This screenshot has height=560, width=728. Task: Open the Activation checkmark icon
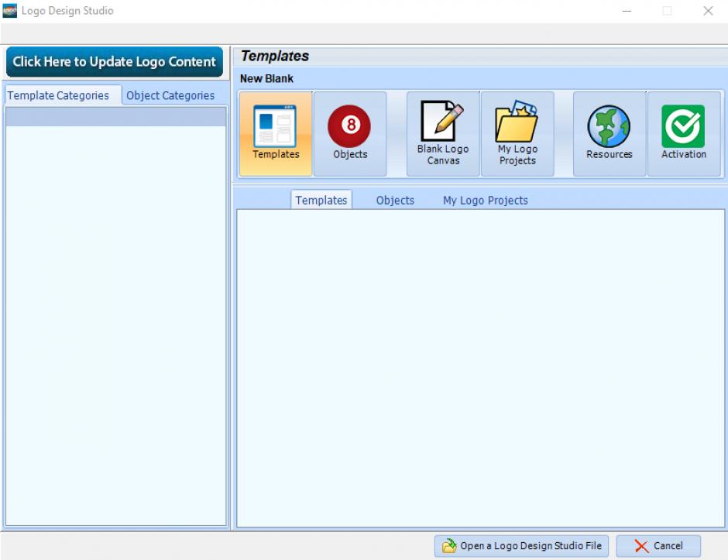[x=683, y=134]
